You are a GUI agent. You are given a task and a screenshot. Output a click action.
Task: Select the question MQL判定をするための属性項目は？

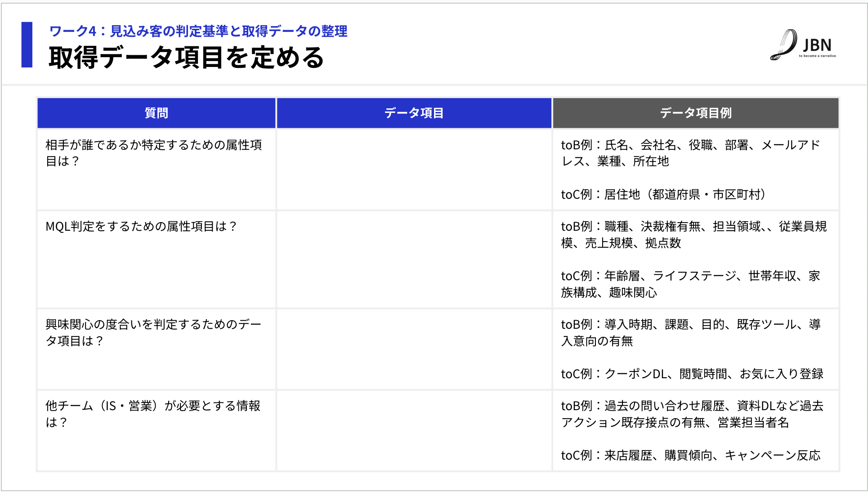pos(141,226)
